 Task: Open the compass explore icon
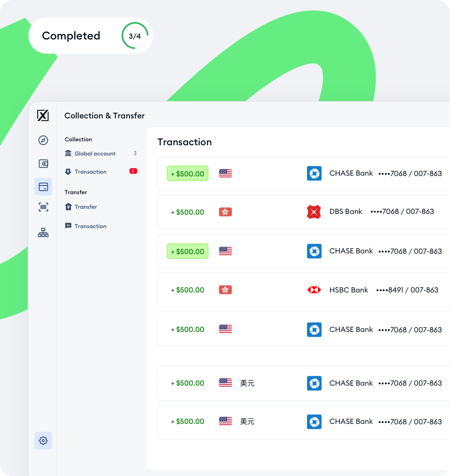click(43, 140)
